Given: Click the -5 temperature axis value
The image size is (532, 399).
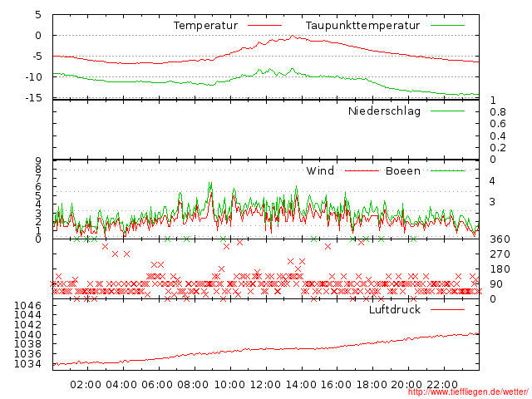Looking at the screenshot, I should [37, 57].
